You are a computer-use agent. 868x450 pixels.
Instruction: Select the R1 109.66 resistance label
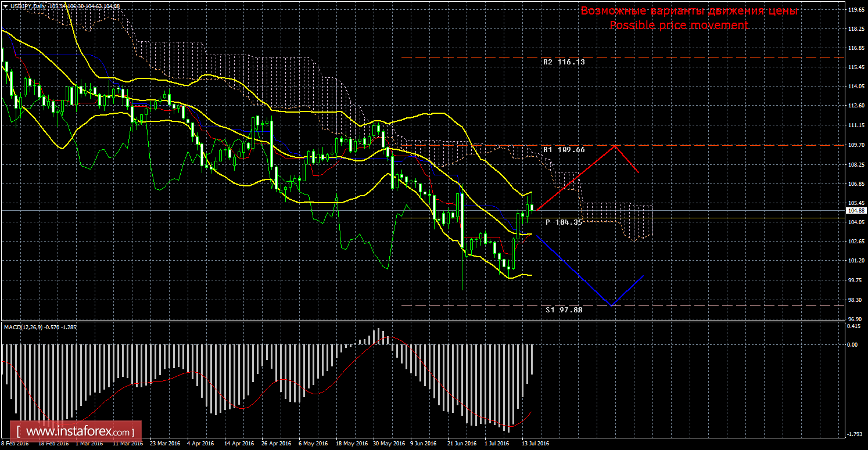[564, 150]
